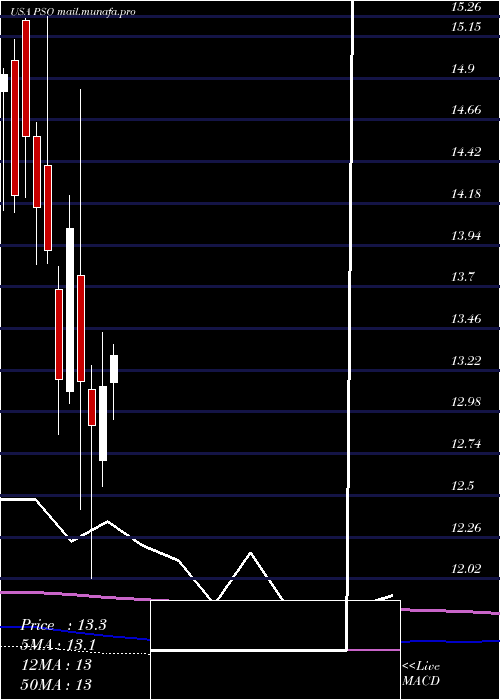
Task: Click the tall white candlestick body below 13.94
Action: 70,310
